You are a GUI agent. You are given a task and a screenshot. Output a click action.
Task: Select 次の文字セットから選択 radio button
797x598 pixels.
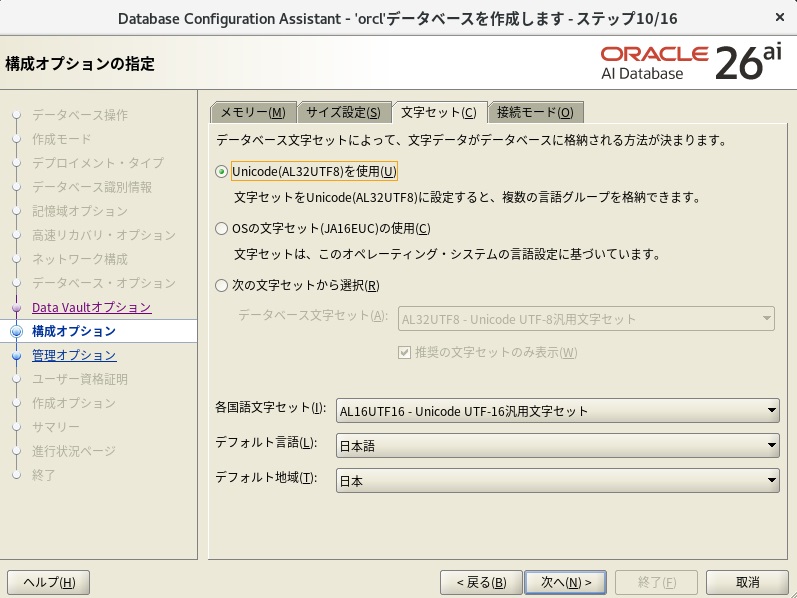tap(221, 285)
